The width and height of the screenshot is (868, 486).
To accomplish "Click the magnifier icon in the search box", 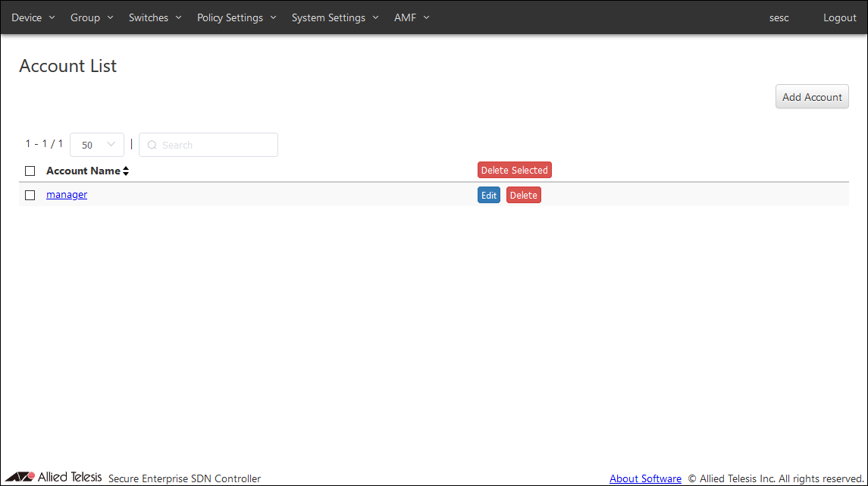I will [152, 145].
